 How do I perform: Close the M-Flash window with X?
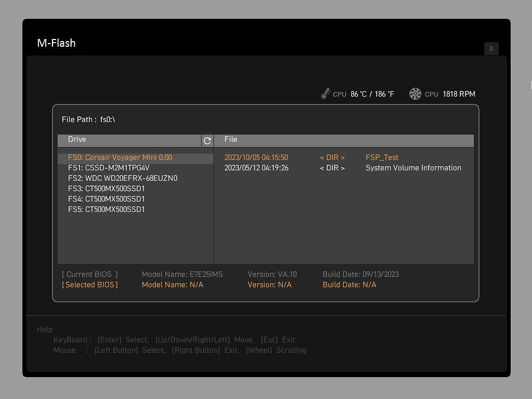[x=491, y=48]
